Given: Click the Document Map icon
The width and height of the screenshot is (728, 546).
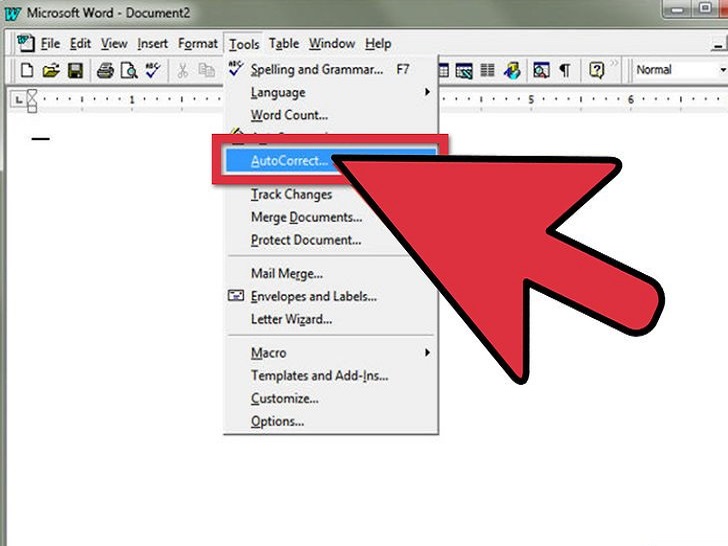Looking at the screenshot, I should coord(541,71).
